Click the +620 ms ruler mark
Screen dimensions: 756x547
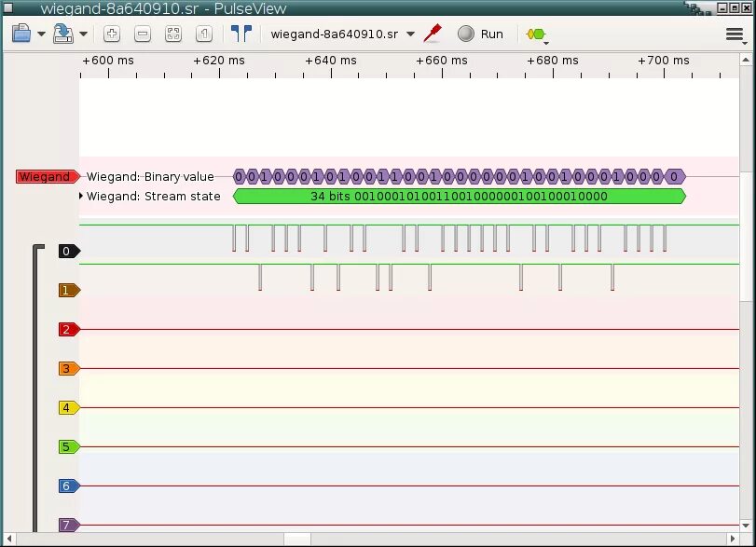point(219,61)
